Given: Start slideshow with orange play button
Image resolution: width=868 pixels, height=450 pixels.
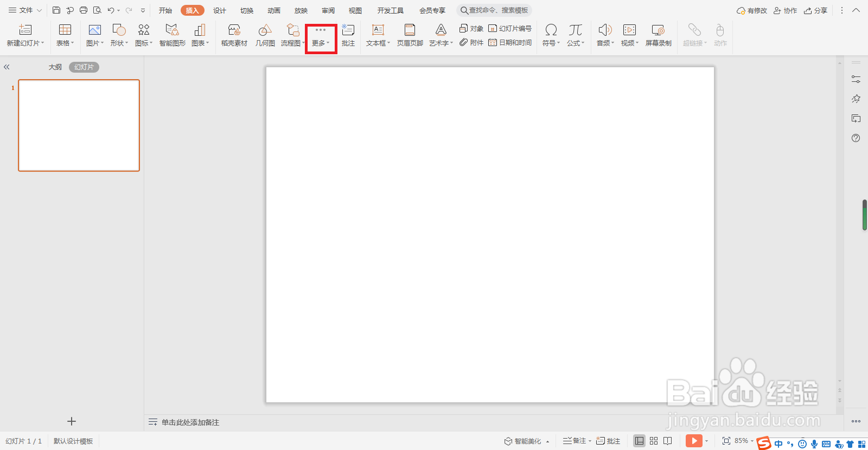Looking at the screenshot, I should coord(694,441).
